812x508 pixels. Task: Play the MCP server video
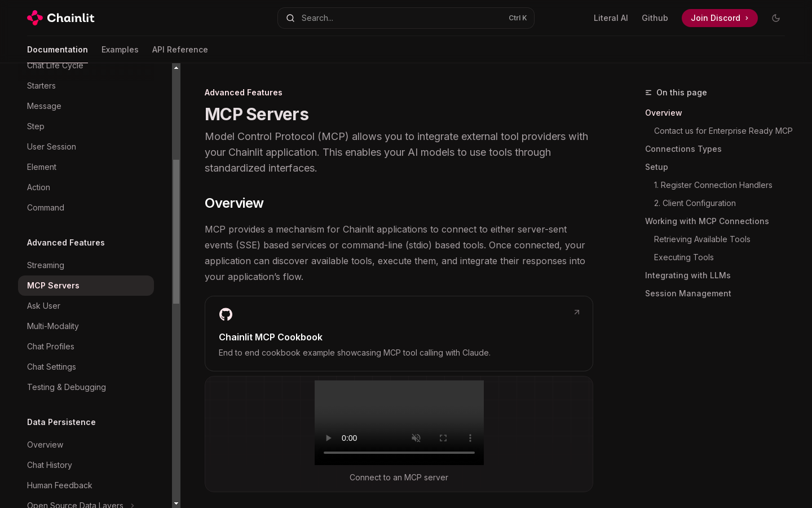(328, 438)
